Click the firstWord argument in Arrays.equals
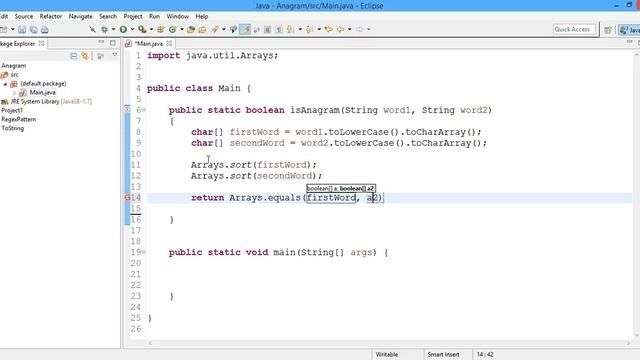640x360 pixels. click(x=331, y=198)
